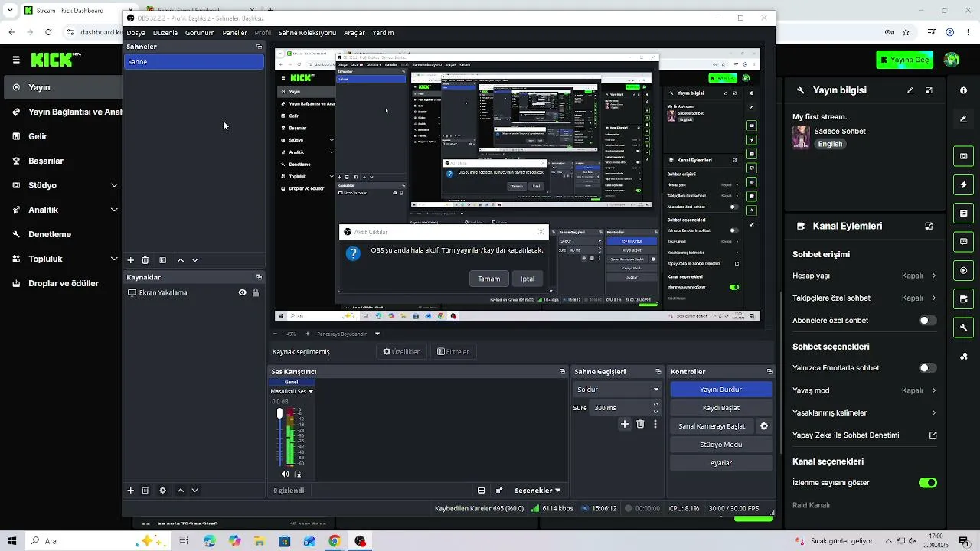Viewport: 980px width, 551px height.
Task: Open transition properties three-dot menu
Action: click(655, 424)
